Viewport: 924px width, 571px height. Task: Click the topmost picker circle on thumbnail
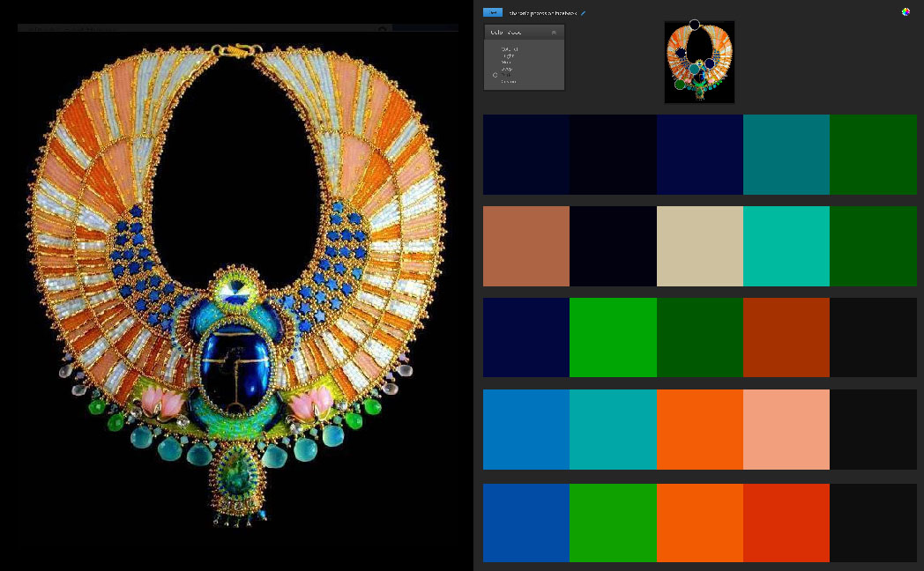pyautogui.click(x=695, y=25)
